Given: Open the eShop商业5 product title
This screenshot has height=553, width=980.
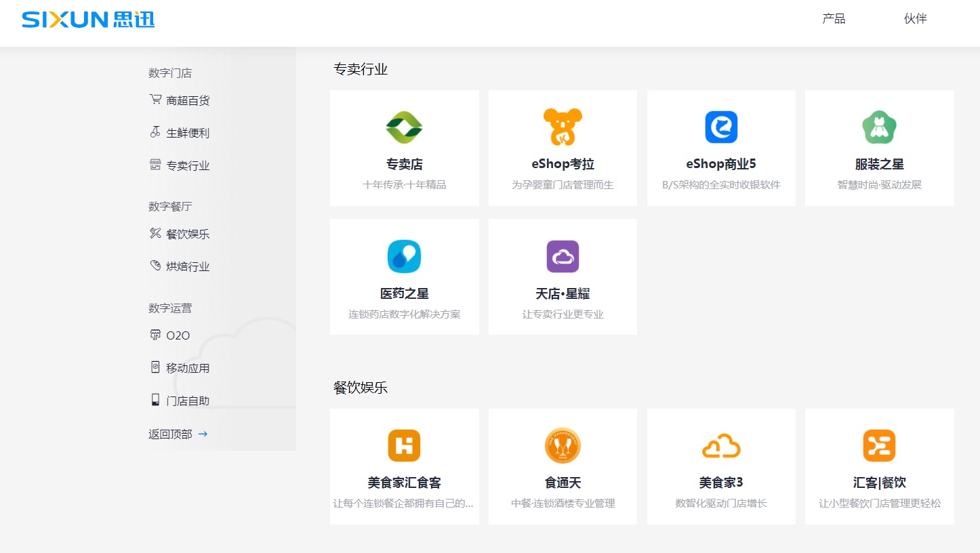Looking at the screenshot, I should tap(721, 164).
